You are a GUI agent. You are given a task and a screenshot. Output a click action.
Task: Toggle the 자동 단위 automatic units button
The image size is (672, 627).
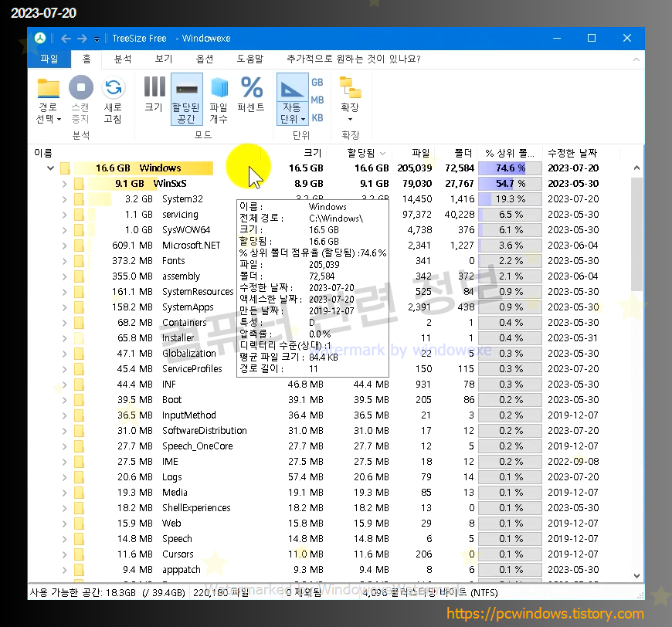292,100
